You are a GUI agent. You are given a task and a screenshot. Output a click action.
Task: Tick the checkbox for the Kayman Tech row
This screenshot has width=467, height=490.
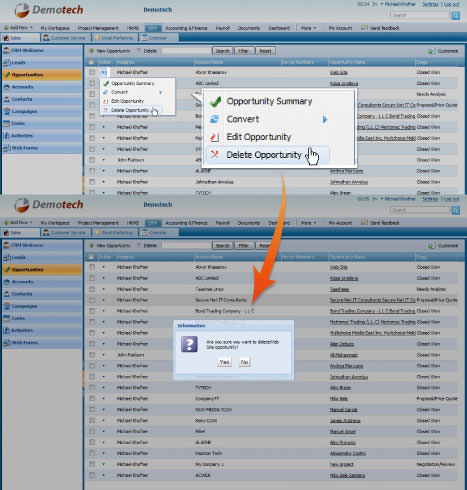[92, 453]
